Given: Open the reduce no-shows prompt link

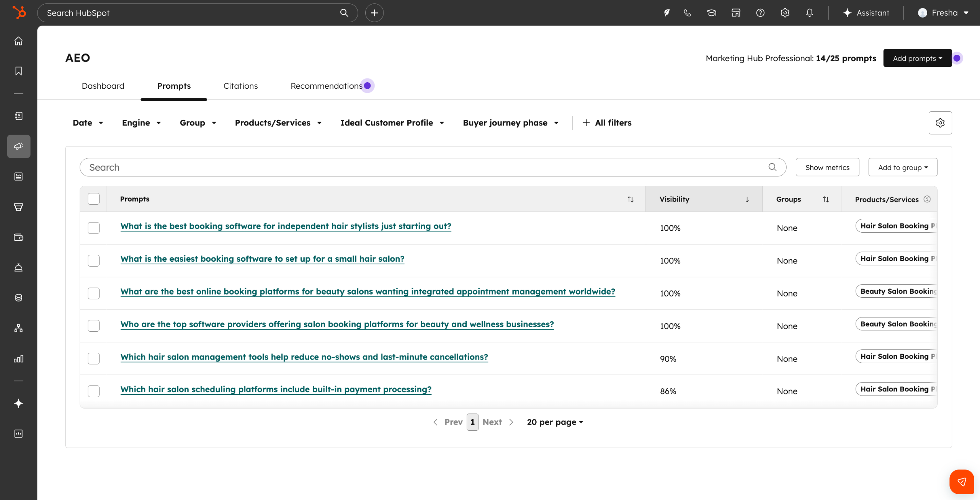Looking at the screenshot, I should [304, 357].
